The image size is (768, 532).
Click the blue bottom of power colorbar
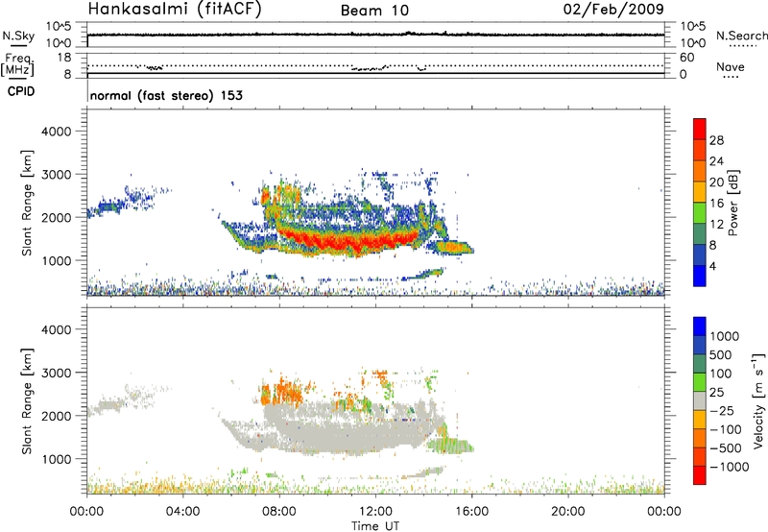click(x=700, y=276)
